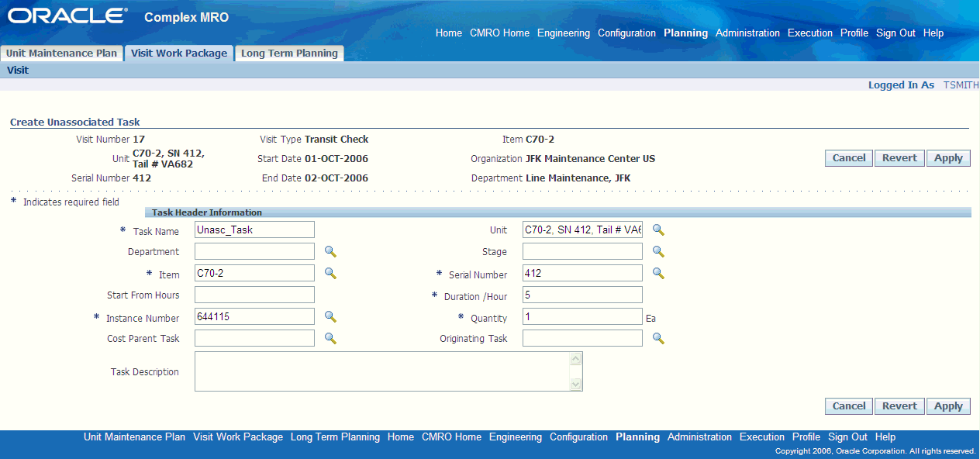Open footer Profile link
980x459 pixels.
point(806,437)
